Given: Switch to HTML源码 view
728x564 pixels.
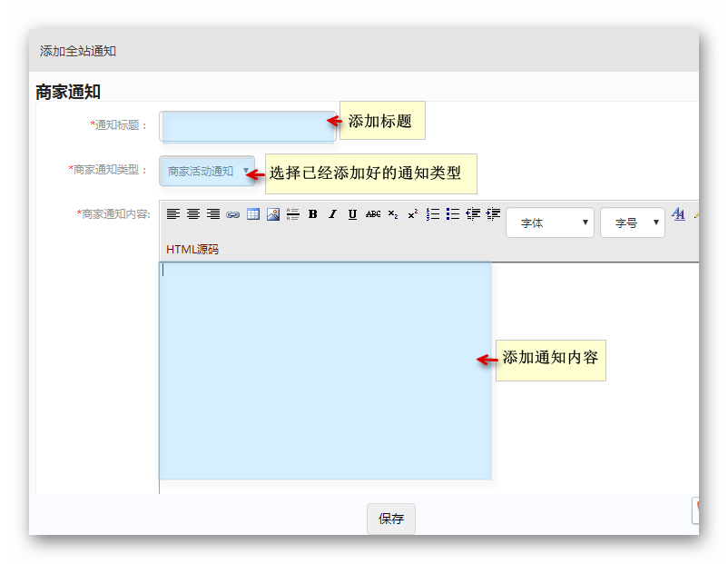Looking at the screenshot, I should click(x=192, y=250).
